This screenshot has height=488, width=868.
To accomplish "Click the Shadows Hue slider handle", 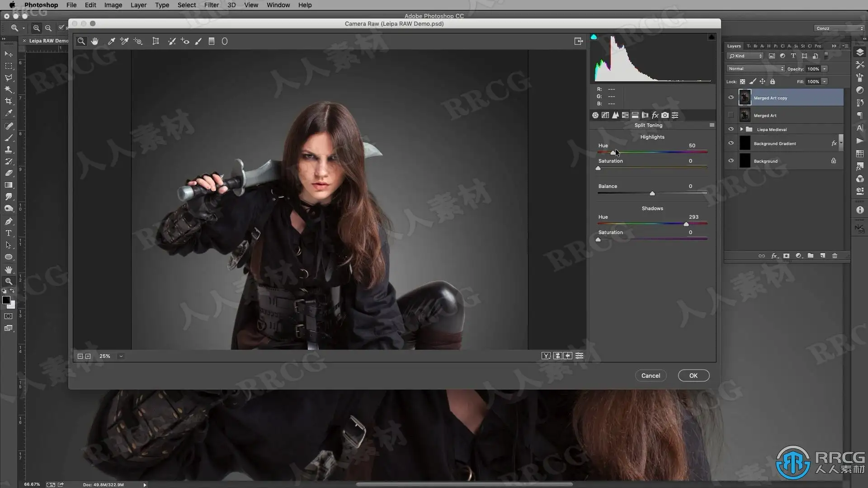I will (686, 224).
